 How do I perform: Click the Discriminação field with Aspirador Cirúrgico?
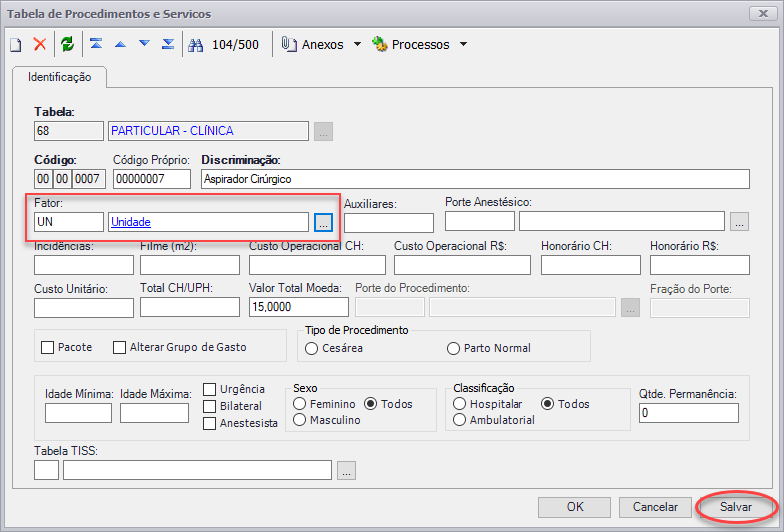pyautogui.click(x=476, y=179)
